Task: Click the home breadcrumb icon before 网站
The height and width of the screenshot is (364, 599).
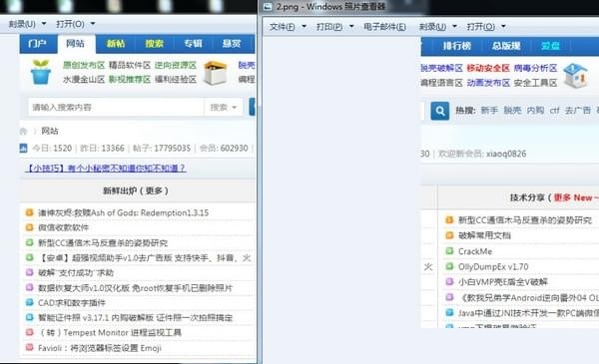Action: (x=23, y=132)
